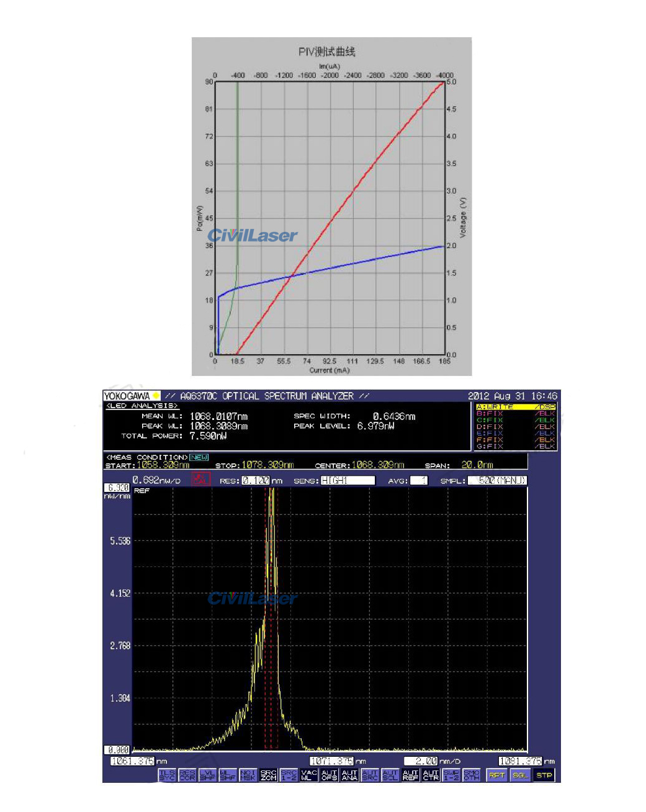Click the SMO OTH status icon

(472, 775)
